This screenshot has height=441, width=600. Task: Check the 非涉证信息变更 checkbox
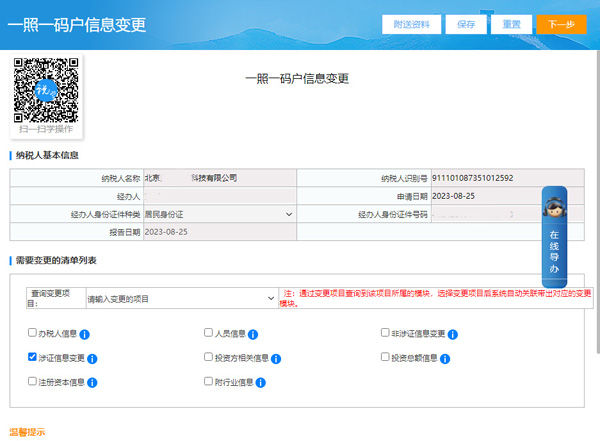coord(385,332)
